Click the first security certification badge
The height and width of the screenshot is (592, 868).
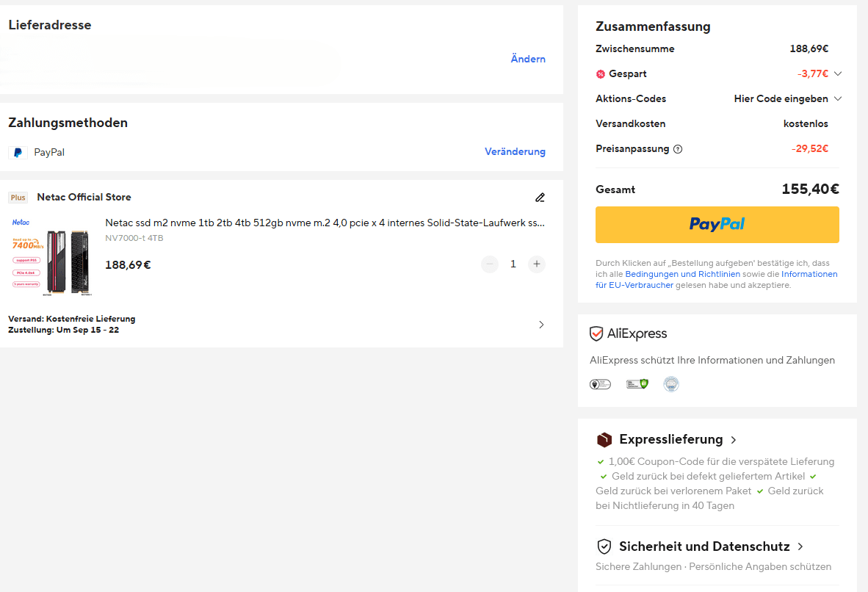[x=600, y=383]
